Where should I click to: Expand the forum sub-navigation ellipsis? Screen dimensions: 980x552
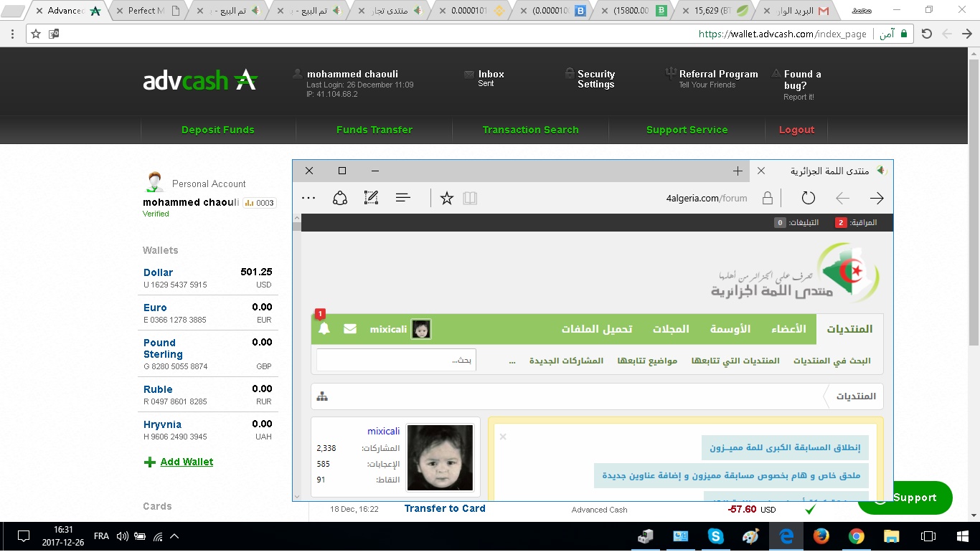[x=512, y=361]
